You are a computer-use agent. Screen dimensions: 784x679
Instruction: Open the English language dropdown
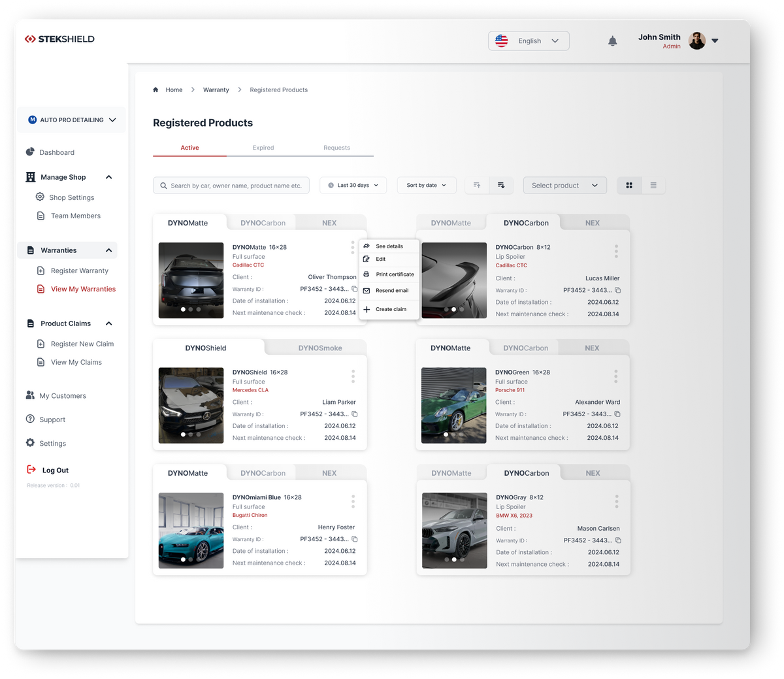coord(529,41)
